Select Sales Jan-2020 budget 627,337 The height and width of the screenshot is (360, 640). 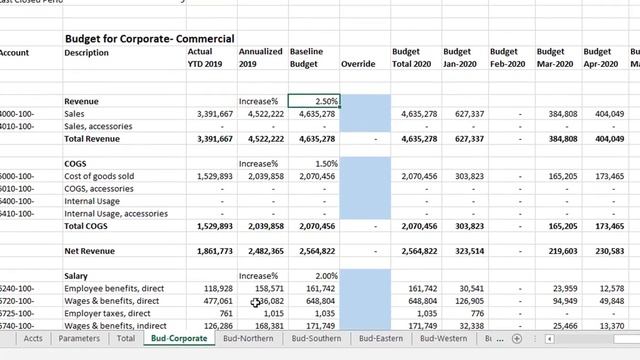pos(469,114)
